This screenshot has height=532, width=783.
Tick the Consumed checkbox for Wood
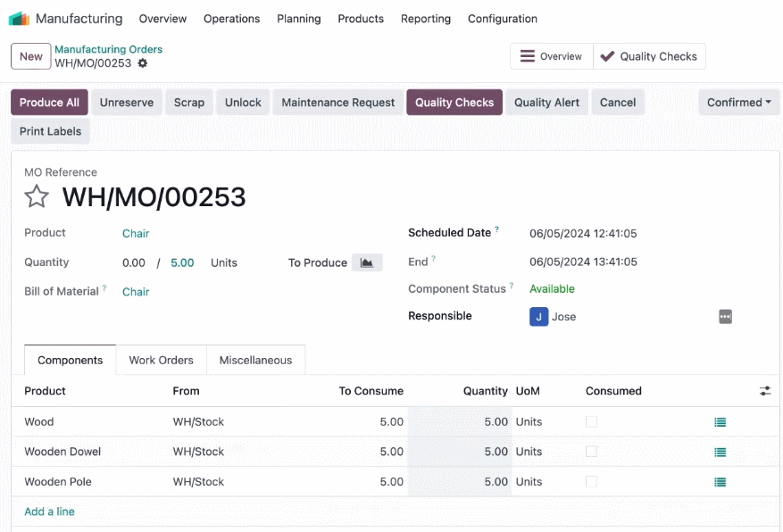tap(591, 421)
